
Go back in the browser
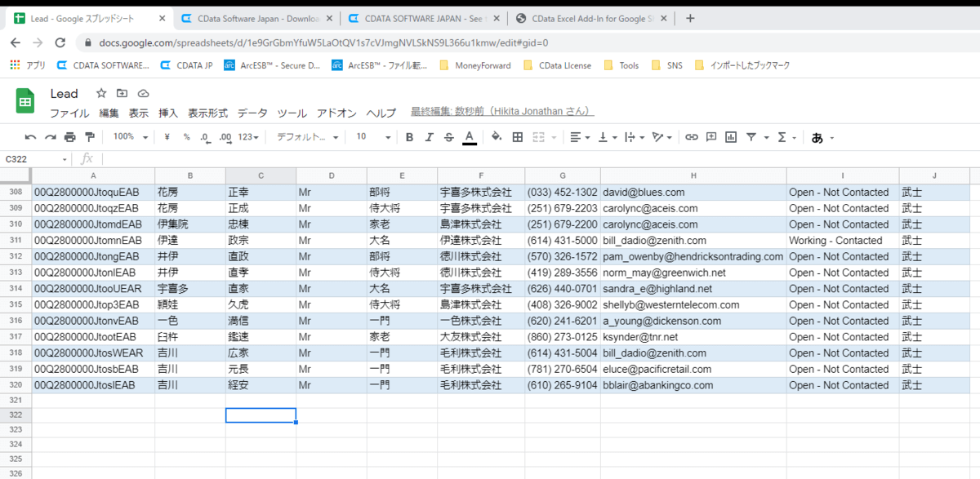pyautogui.click(x=16, y=42)
